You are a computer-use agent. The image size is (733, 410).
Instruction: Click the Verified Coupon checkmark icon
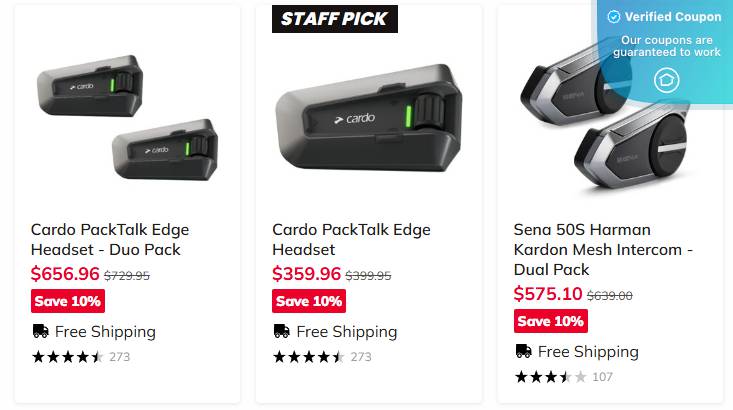615,17
